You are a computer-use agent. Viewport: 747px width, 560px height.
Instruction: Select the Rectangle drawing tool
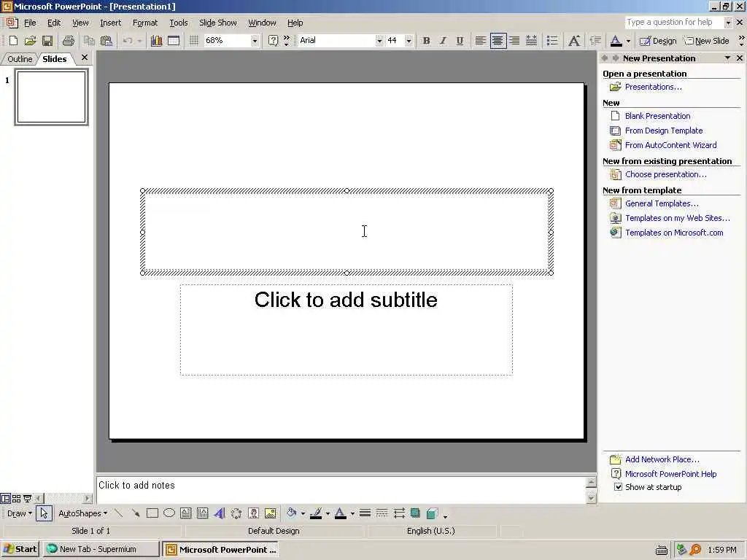152,513
